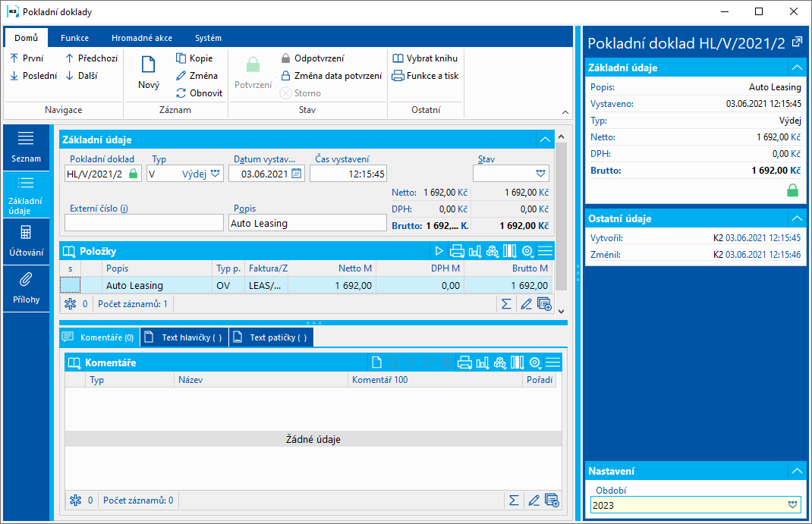
Task: Go to Předchozí previous record
Action: tap(91, 58)
